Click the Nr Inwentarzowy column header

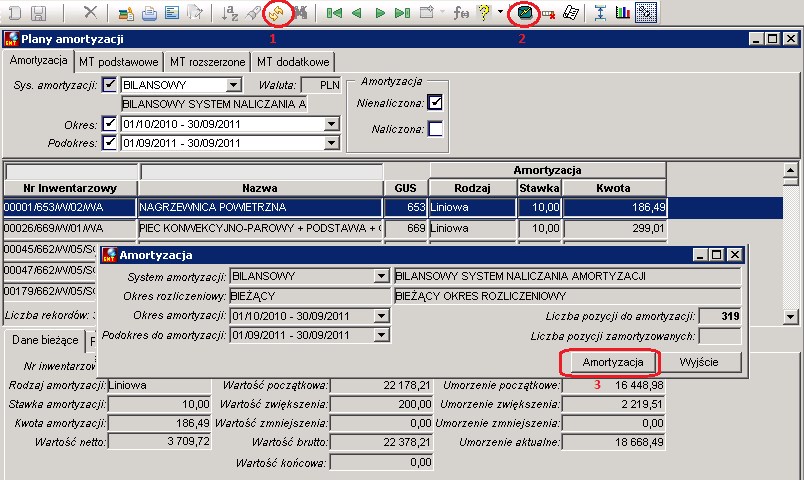coord(70,188)
